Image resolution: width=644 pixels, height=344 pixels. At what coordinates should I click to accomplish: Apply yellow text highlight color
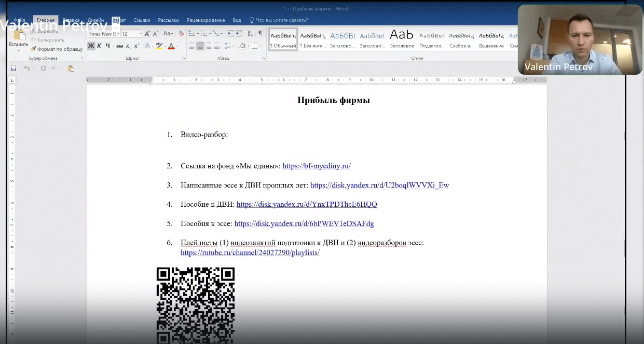point(159,46)
